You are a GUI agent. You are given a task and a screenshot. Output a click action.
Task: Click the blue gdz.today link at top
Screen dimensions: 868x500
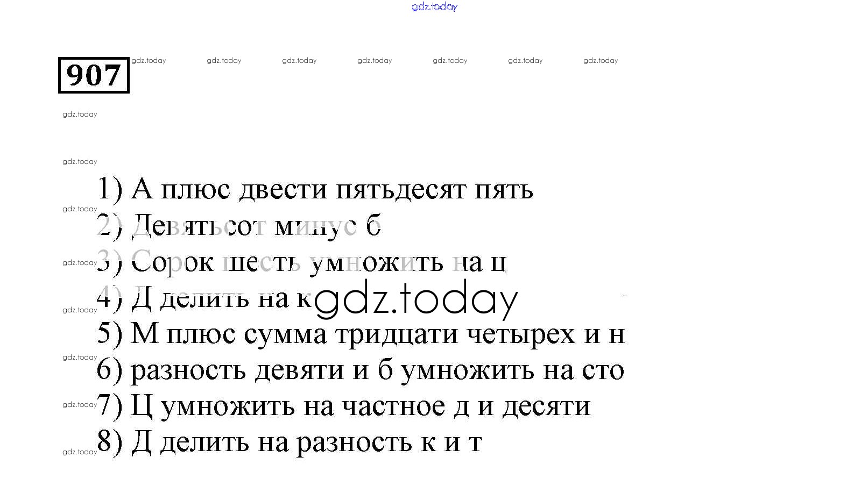(434, 6)
